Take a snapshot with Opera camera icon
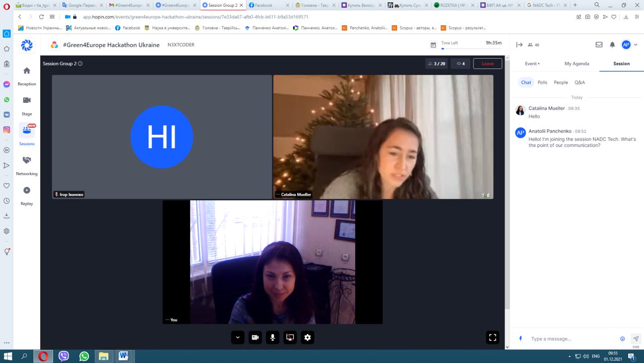The height and width of the screenshot is (363, 644). pos(588,17)
